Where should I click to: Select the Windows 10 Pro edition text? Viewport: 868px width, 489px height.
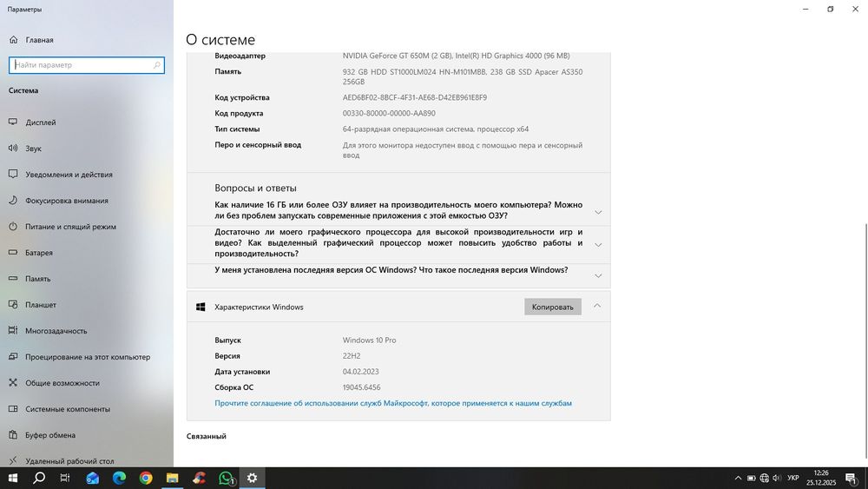(x=369, y=340)
